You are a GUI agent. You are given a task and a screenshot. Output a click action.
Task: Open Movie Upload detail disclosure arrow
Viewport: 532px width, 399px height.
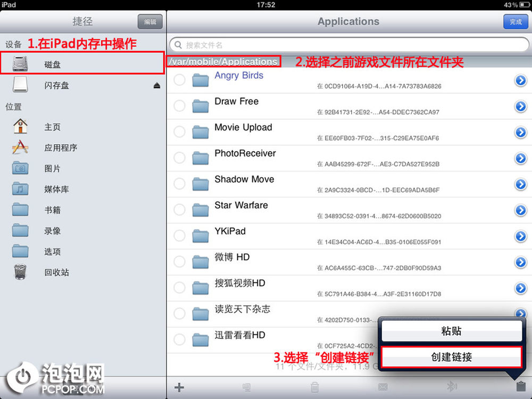[520, 132]
